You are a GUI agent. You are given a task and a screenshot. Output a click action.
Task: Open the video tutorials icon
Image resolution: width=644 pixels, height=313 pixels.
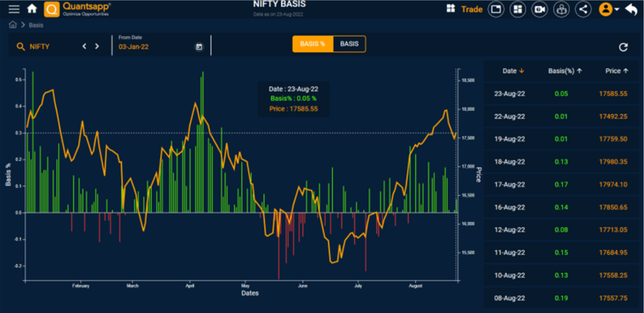539,9
